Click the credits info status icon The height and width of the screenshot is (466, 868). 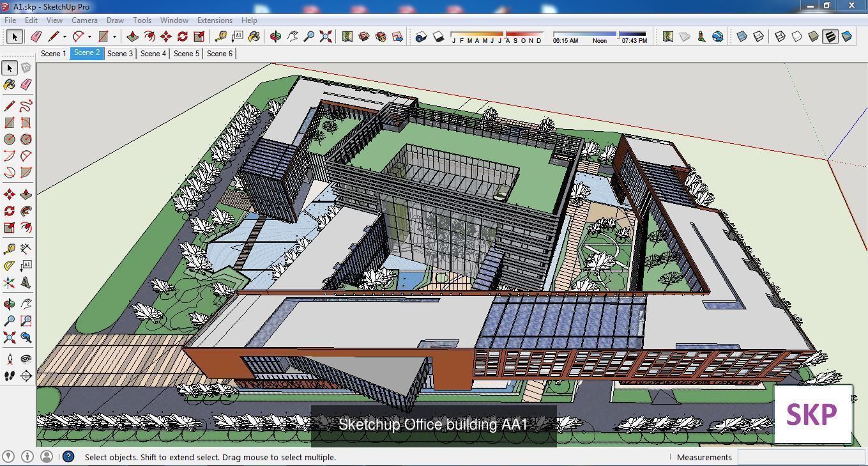(x=27, y=456)
